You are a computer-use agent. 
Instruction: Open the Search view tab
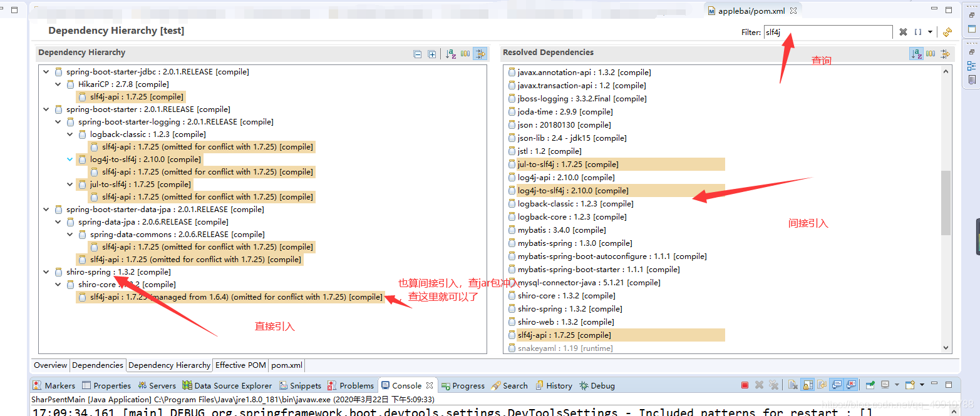[x=510, y=385]
